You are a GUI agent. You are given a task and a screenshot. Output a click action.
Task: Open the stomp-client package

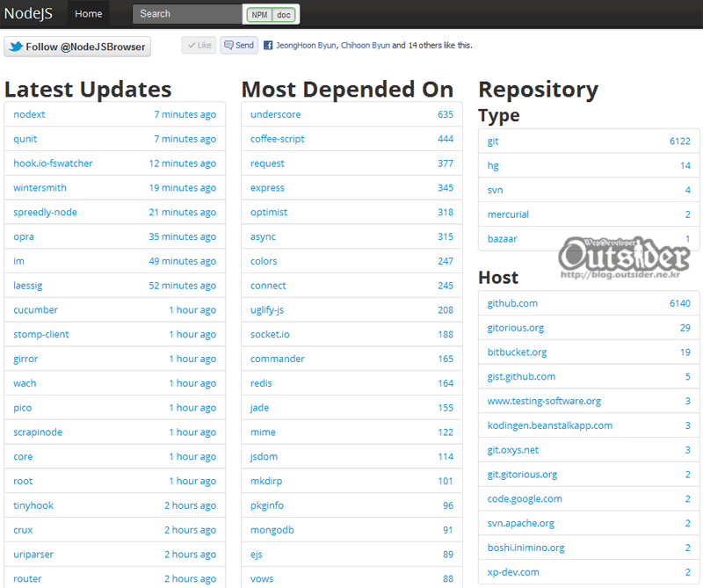click(41, 335)
